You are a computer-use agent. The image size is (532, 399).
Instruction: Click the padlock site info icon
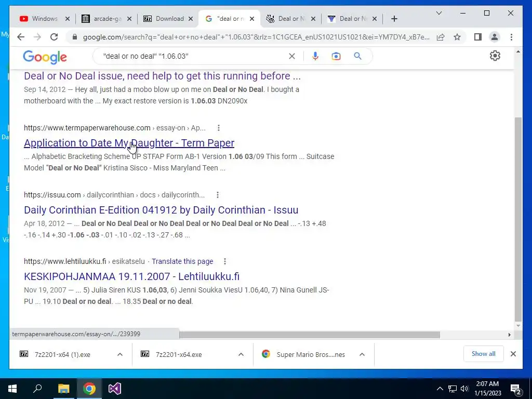pyautogui.click(x=75, y=37)
